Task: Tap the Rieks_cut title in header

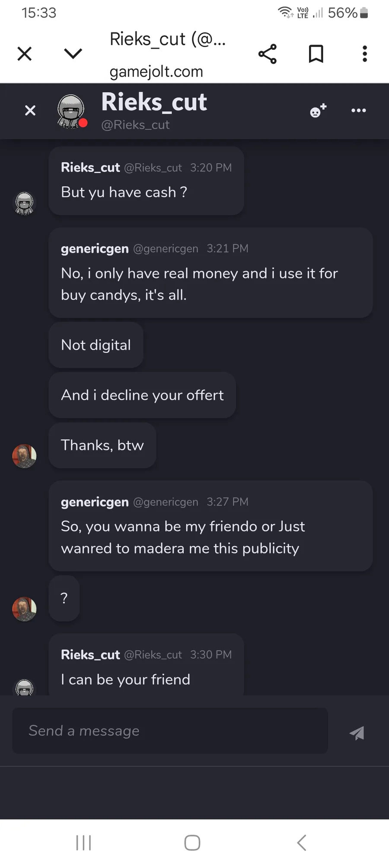Action: click(154, 102)
